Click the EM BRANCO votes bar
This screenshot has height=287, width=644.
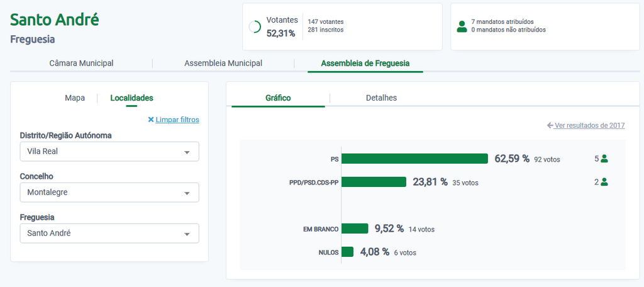tap(355, 228)
